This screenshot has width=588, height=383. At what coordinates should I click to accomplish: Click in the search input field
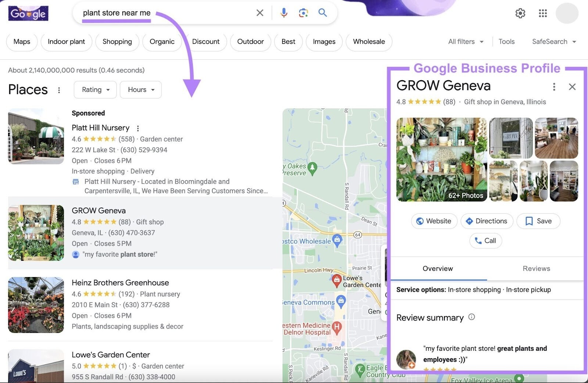[x=165, y=13]
